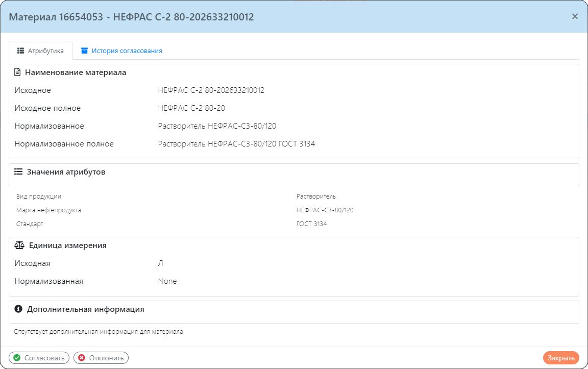Viewport: 588px width, 369px height.
Task: Click the orange Закрыть button
Action: [x=561, y=358]
